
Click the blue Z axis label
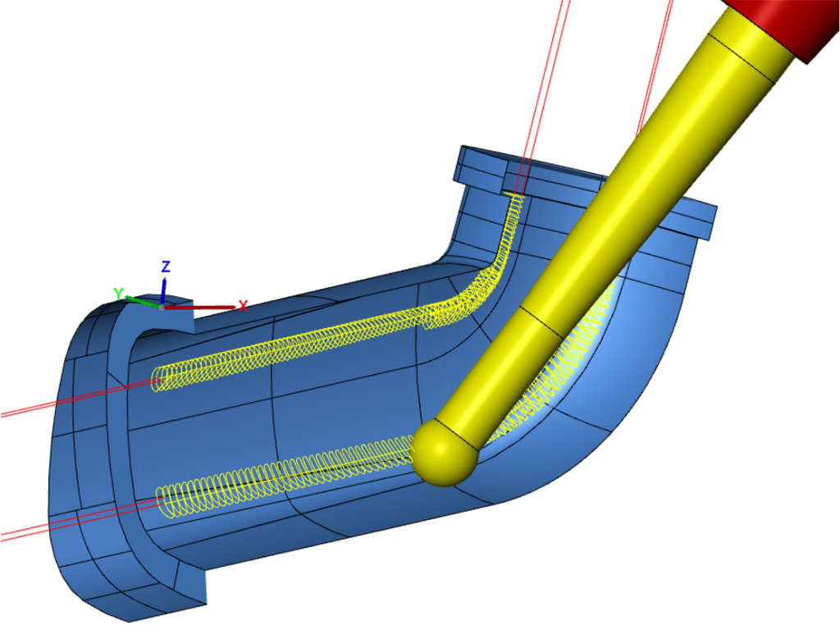tap(166, 267)
